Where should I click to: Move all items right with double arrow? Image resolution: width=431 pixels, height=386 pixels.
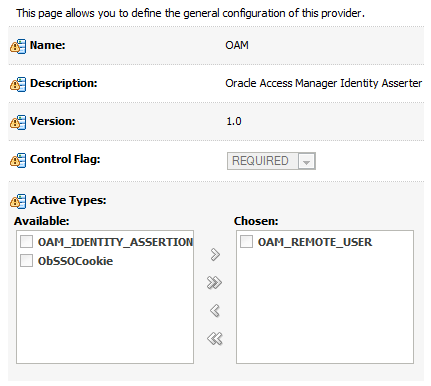[214, 283]
